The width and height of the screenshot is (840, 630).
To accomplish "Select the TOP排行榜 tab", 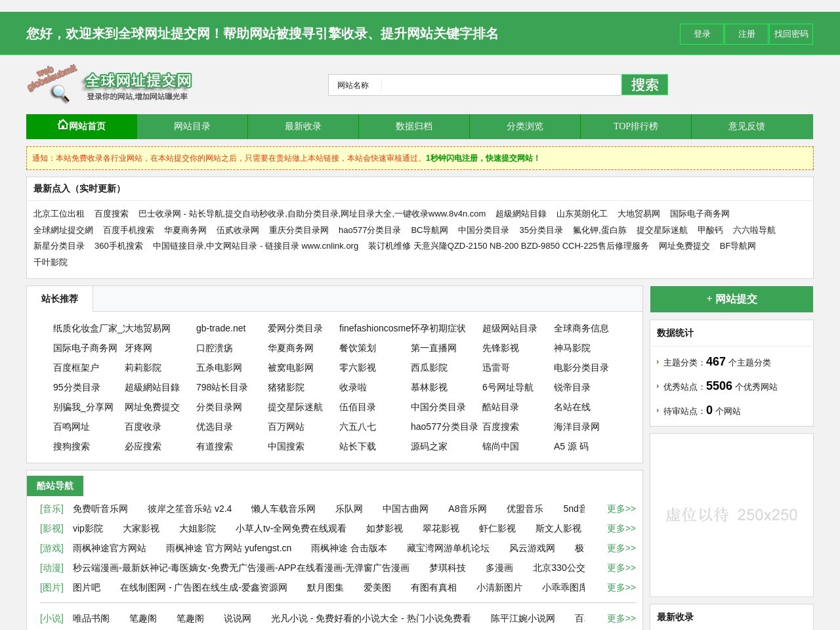I will 635,127.
